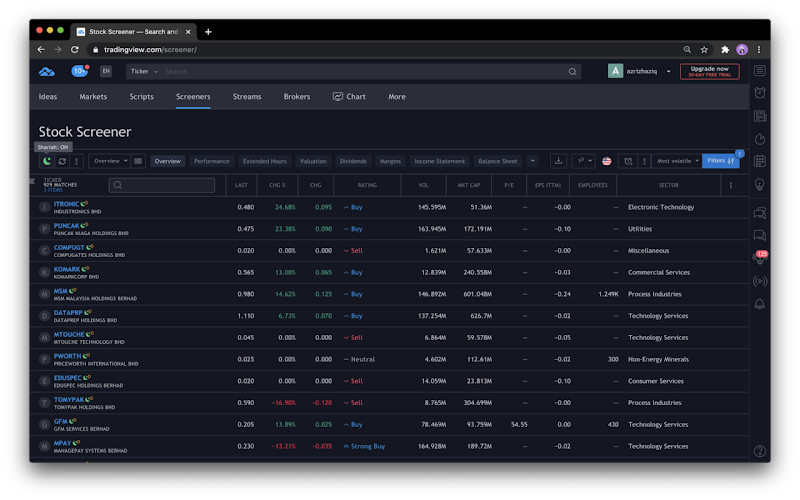Select the Overview tab pill
The height and width of the screenshot is (500, 800).
point(167,161)
